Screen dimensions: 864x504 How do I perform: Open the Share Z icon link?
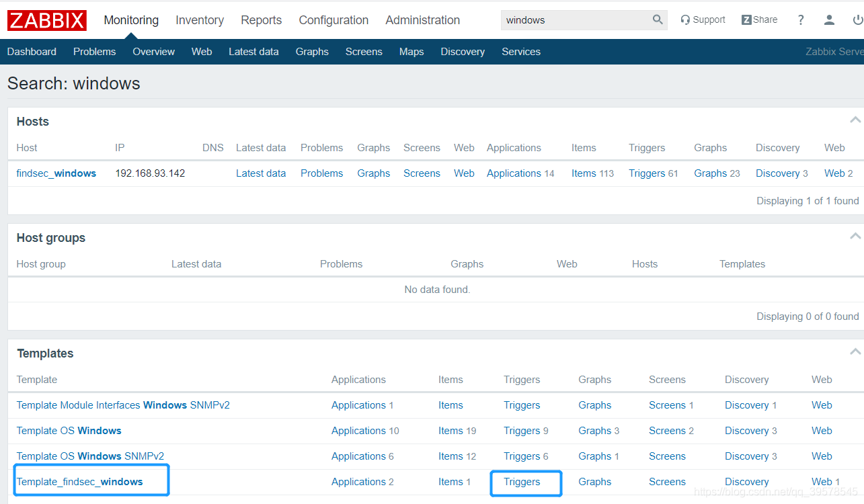[759, 19]
